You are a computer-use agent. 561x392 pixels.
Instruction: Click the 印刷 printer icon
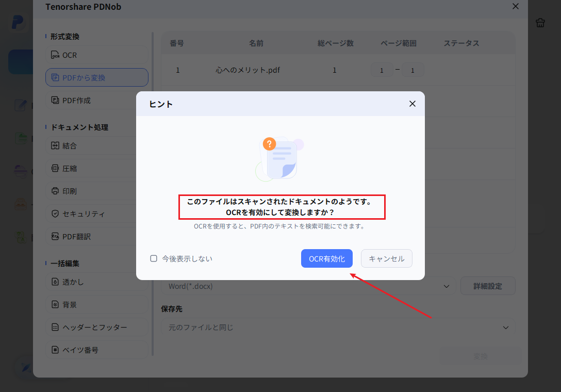(55, 191)
